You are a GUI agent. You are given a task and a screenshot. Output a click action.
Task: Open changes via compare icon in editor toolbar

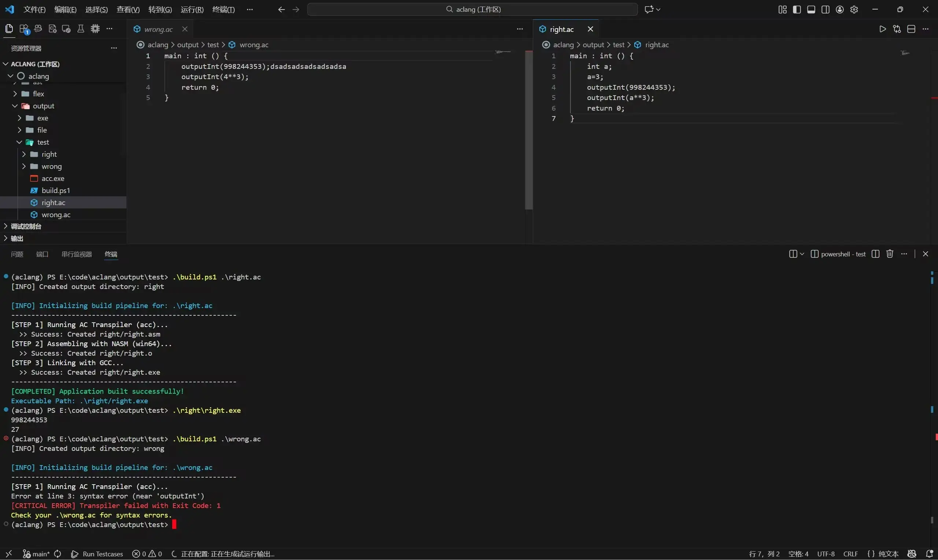click(x=897, y=29)
